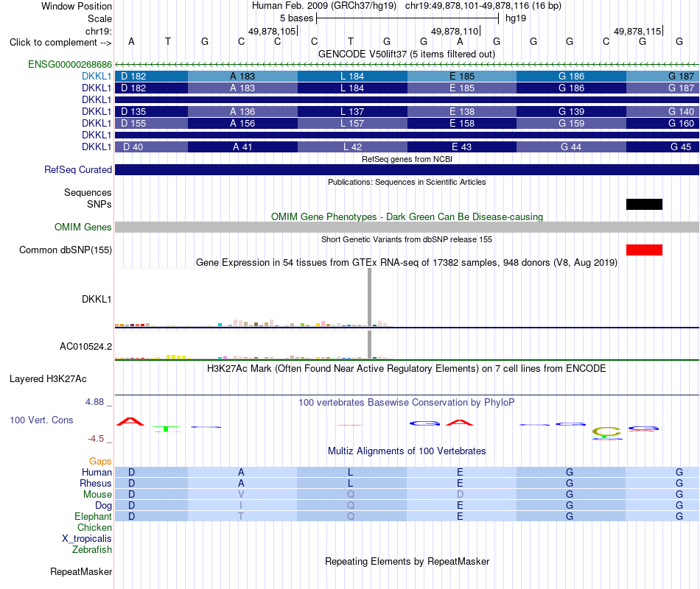Click 'Repeating Elements by RepeatMasker' title
The height and width of the screenshot is (589, 700).
[407, 561]
